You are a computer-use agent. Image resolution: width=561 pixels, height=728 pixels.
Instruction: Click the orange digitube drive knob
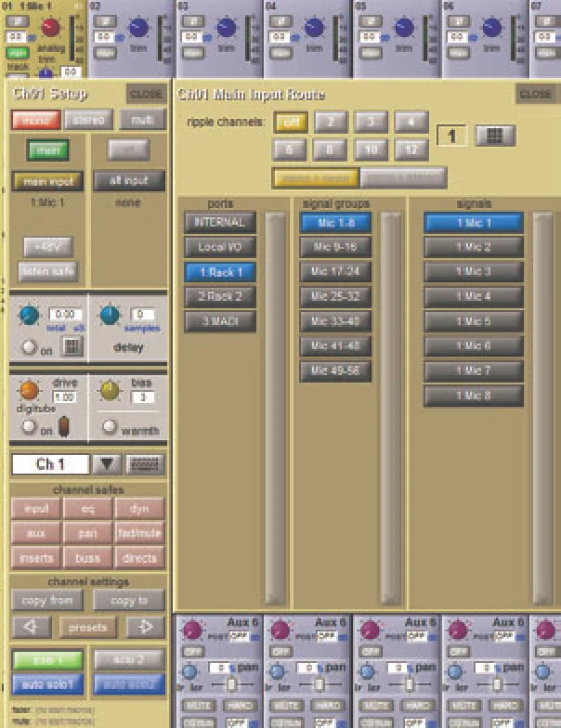tap(29, 390)
